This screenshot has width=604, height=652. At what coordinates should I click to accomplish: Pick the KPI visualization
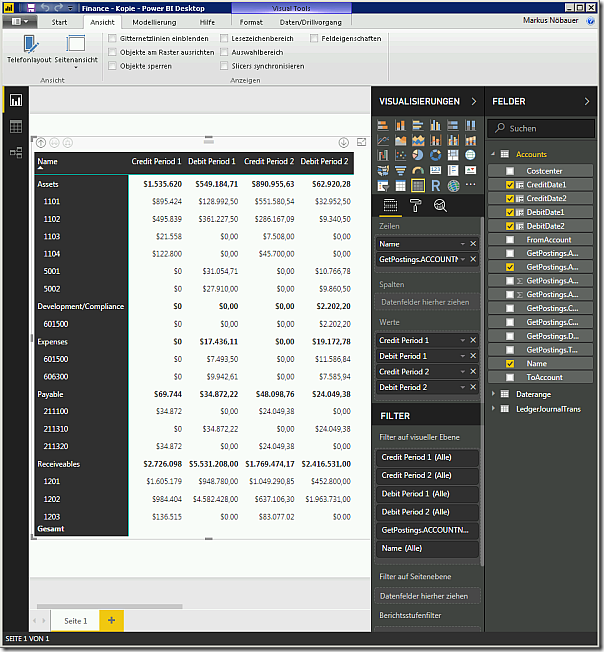pos(470,170)
